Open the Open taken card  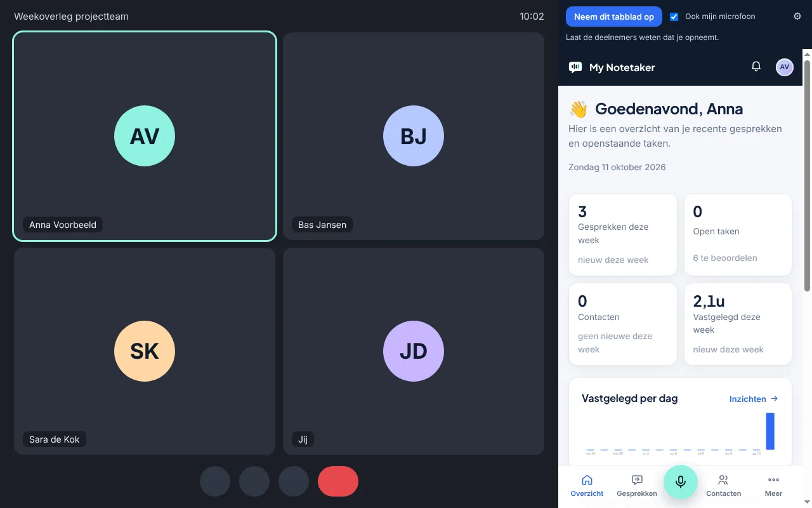[x=738, y=235]
